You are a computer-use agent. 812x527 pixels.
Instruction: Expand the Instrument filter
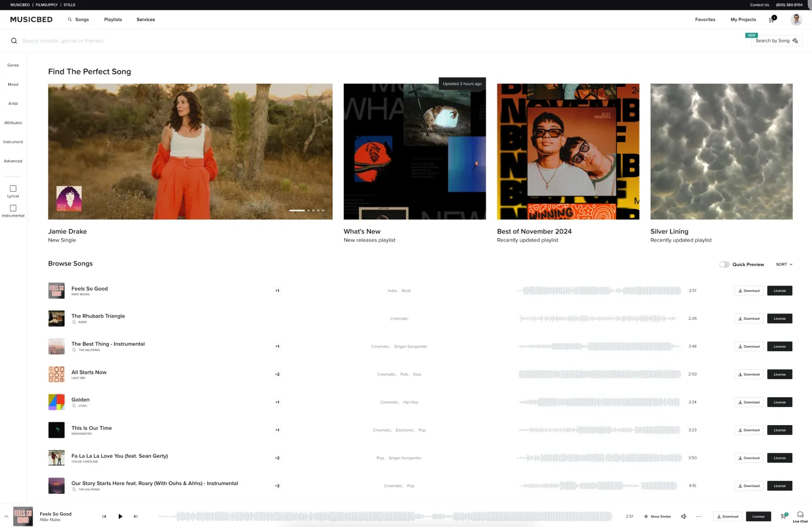point(13,142)
